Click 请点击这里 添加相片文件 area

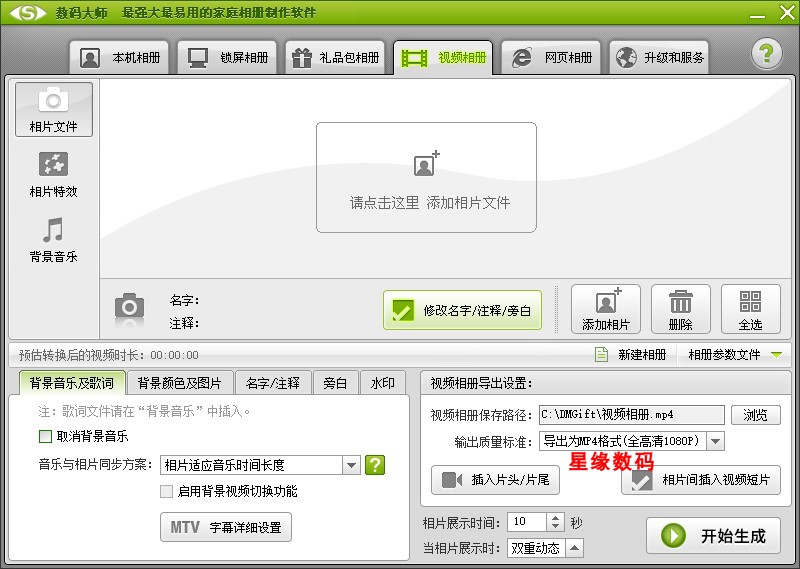click(x=427, y=177)
